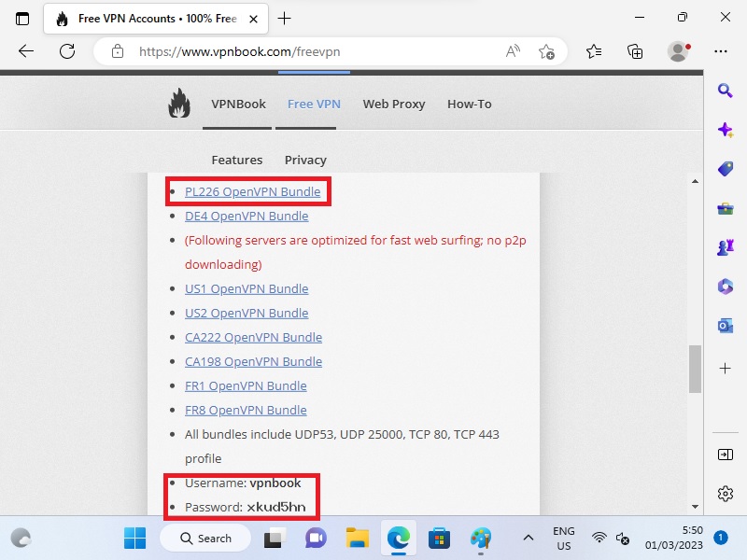Click the page's vertical scrollbar thumb
The width and height of the screenshot is (747, 560).
(x=694, y=369)
